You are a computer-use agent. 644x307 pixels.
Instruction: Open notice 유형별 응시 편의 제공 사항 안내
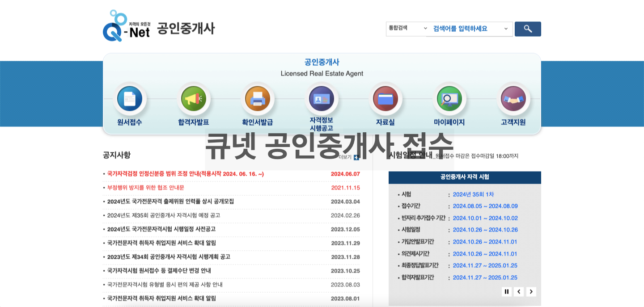tap(165, 285)
